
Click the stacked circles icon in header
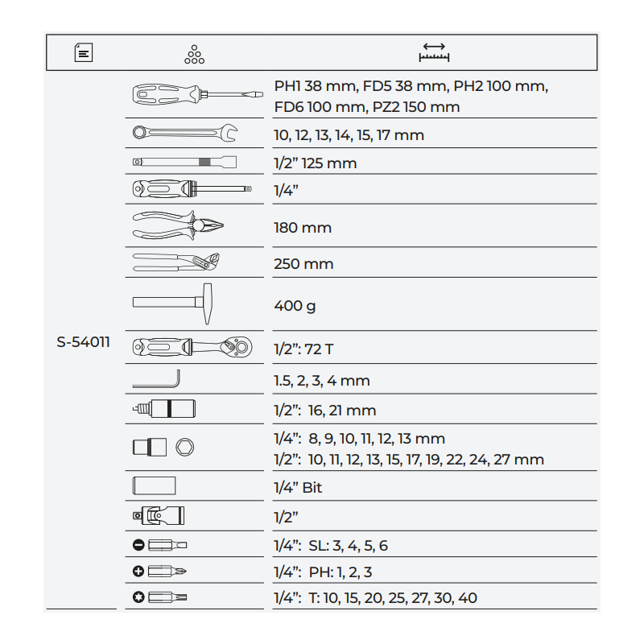[x=194, y=53]
